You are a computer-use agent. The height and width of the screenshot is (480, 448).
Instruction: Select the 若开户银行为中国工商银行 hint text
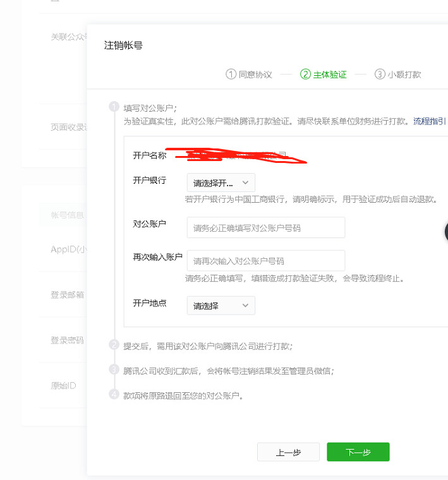pos(311,200)
